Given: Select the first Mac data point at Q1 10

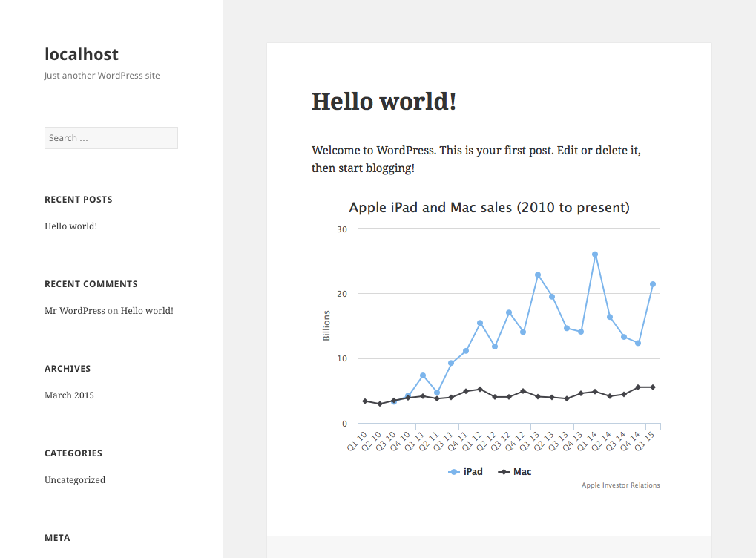Looking at the screenshot, I should click(364, 400).
